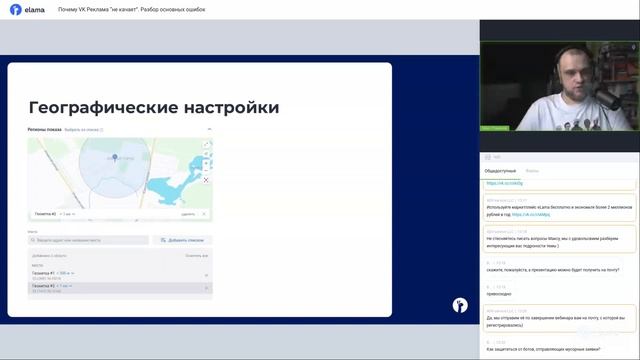
Task: Click the address search input field
Action: tap(89, 240)
